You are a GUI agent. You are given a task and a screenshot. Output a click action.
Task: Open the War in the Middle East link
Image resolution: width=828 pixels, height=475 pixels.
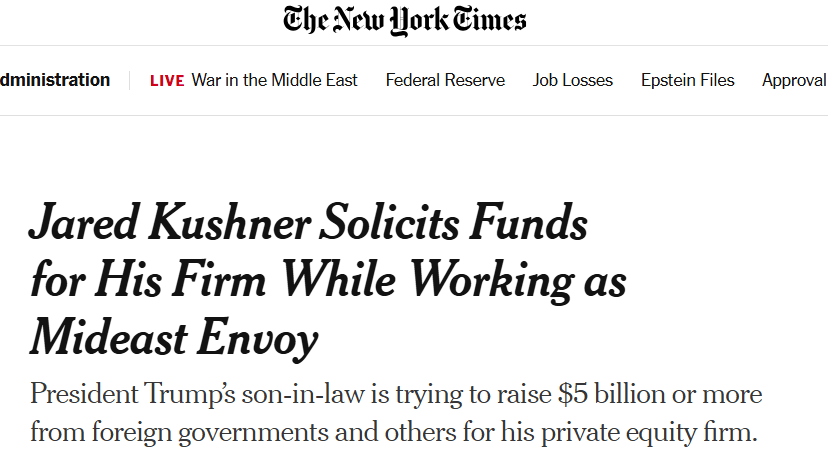274,81
